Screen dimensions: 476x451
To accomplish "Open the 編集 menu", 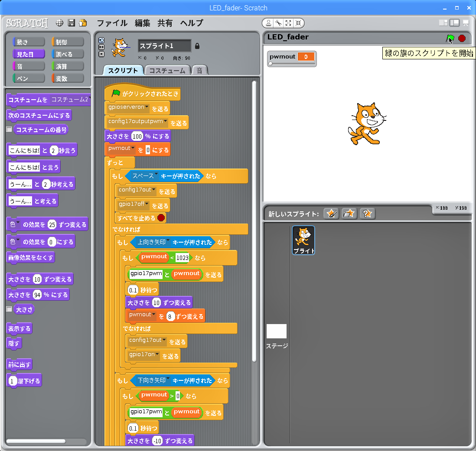I will 142,23.
